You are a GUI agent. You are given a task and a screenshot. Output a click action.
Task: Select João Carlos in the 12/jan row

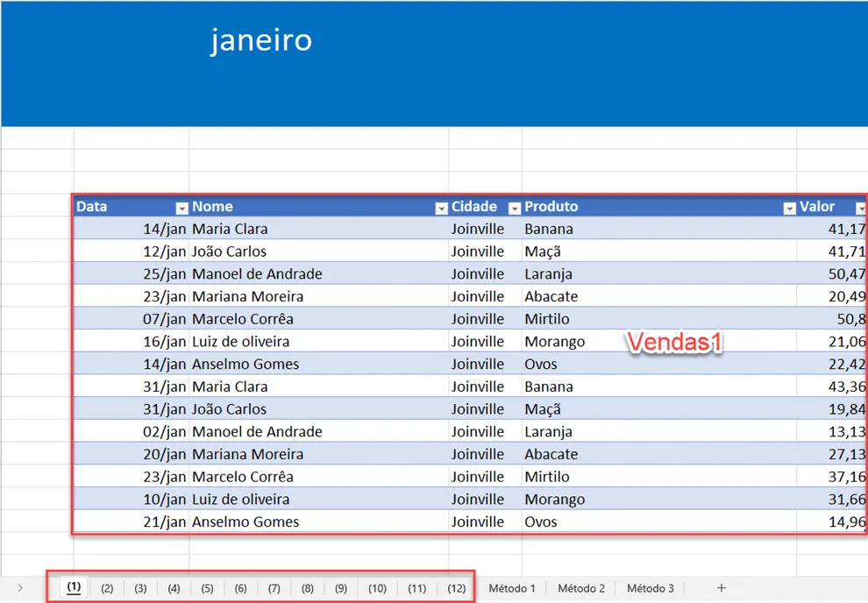point(319,252)
